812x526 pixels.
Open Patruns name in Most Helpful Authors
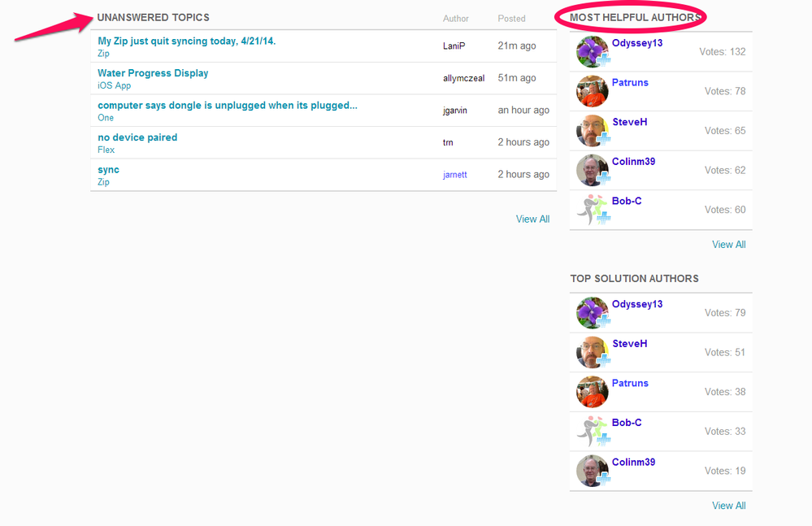tap(630, 82)
